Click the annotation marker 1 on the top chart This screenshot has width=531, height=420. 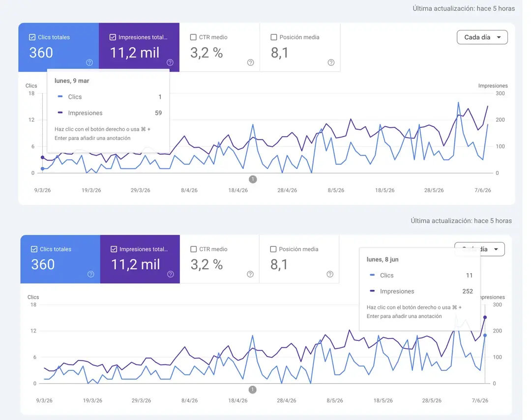(253, 179)
